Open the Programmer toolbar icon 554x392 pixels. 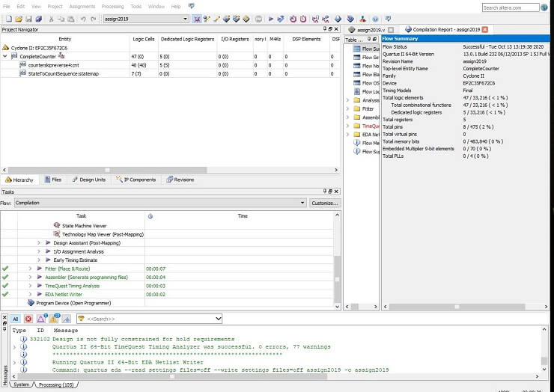click(350, 19)
